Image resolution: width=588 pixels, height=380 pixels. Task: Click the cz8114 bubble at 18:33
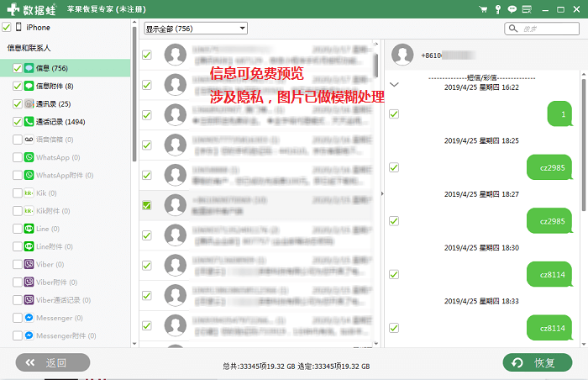549,328
